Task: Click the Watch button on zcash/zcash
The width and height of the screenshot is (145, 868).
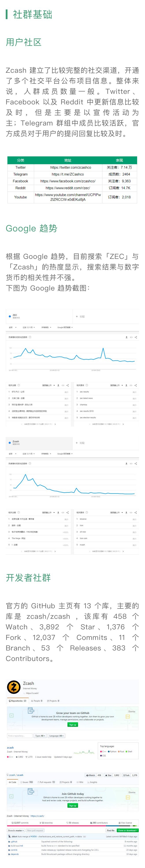Action: point(91,775)
